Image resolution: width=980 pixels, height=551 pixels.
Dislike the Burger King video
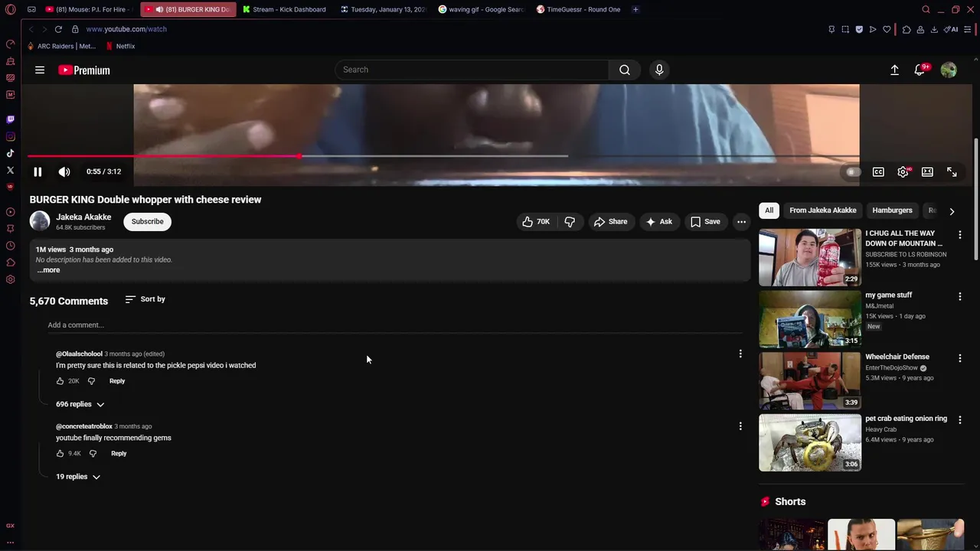pos(570,222)
